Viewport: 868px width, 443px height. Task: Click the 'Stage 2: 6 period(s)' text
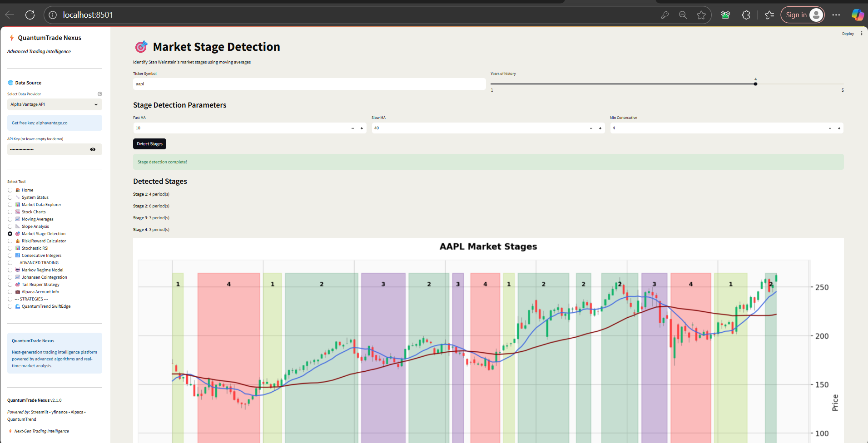pyautogui.click(x=151, y=206)
